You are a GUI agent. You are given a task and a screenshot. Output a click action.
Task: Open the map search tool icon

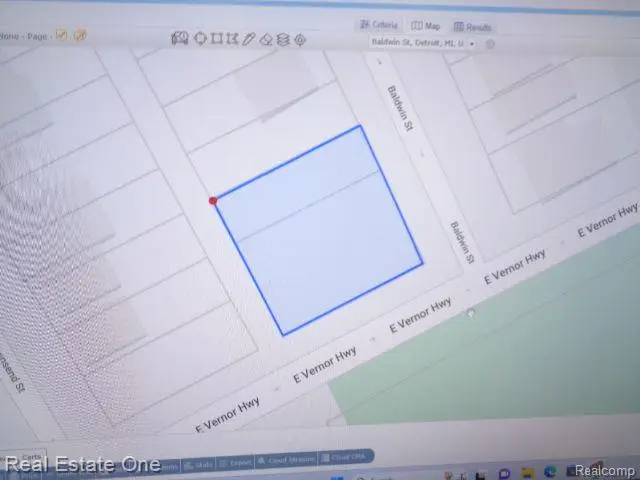[x=180, y=38]
